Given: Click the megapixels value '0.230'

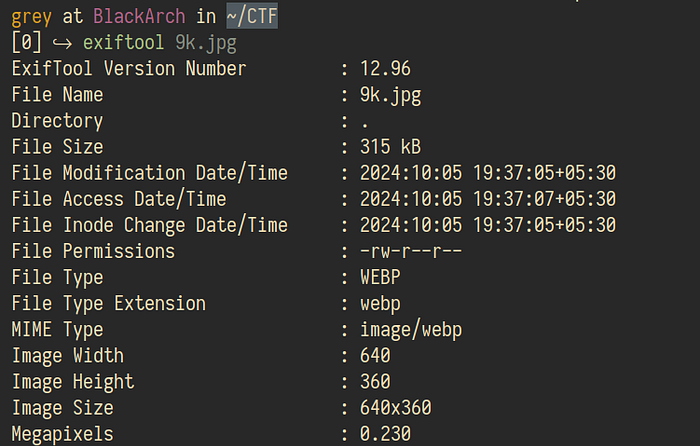Looking at the screenshot, I should (385, 434).
